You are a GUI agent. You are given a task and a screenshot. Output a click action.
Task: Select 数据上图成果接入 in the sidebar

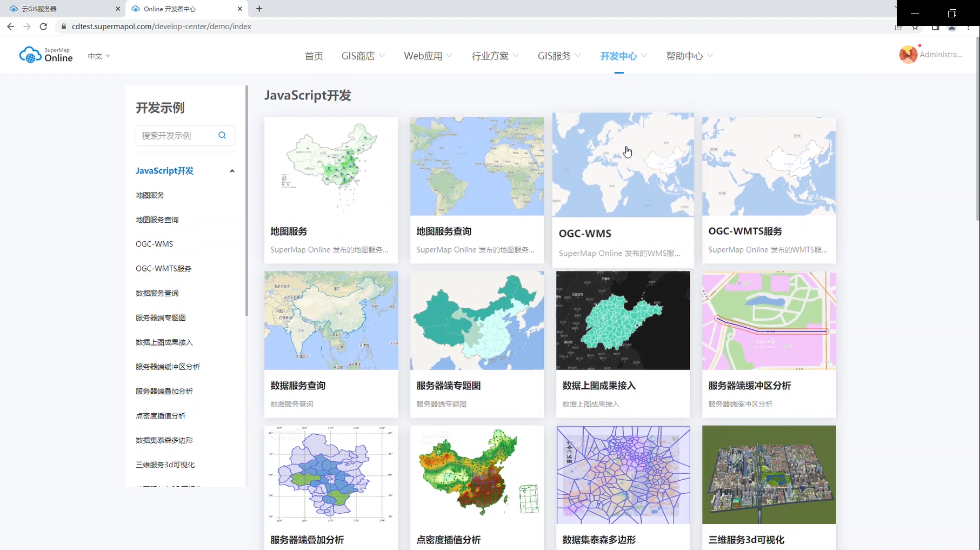164,342
